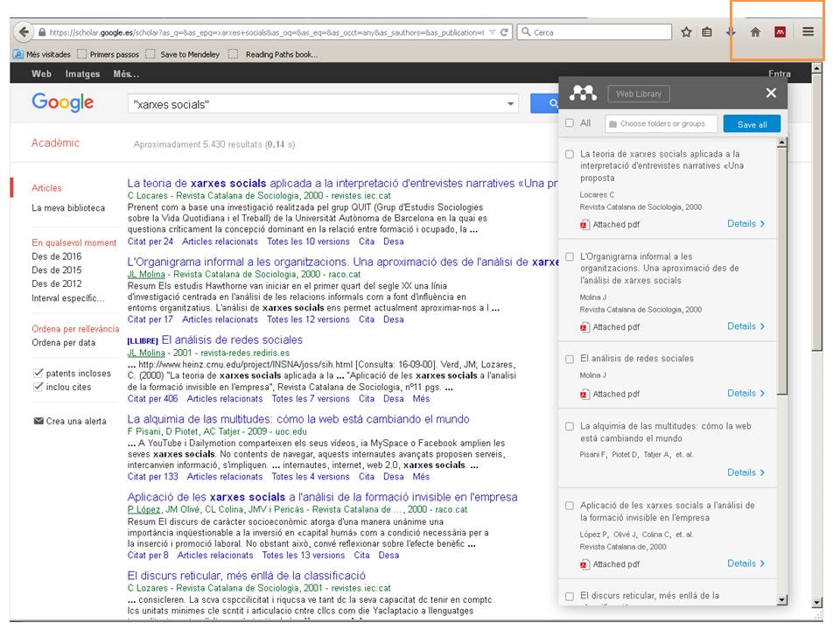Click the PDF icon for La teoria de xarxes

click(584, 225)
